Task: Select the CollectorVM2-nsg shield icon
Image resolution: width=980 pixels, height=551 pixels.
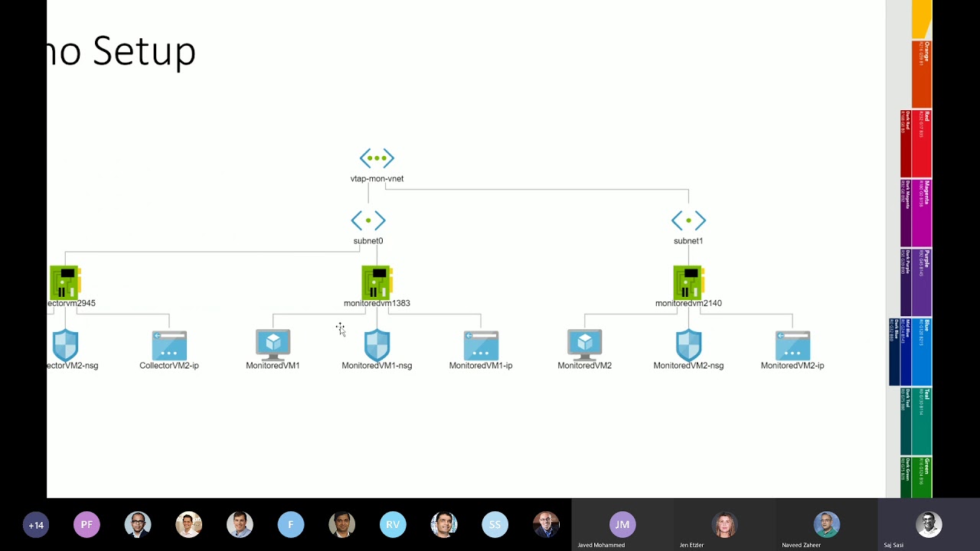Action: (x=65, y=344)
